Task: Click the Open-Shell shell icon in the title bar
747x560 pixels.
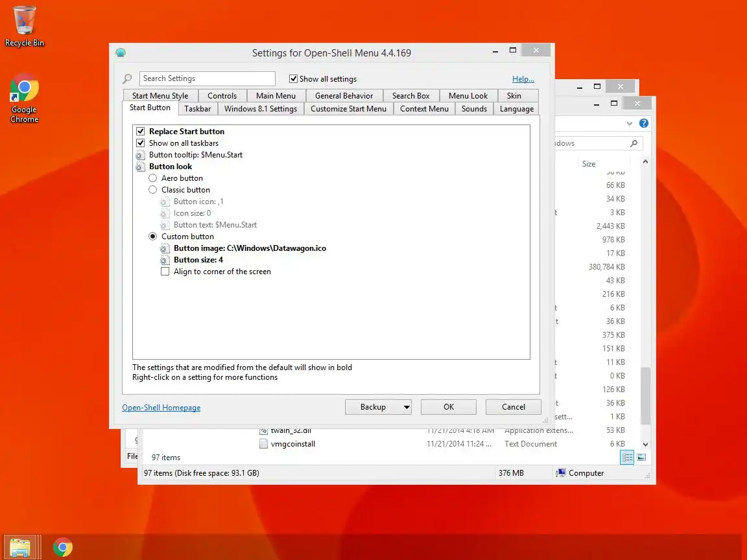Action: coord(121,52)
